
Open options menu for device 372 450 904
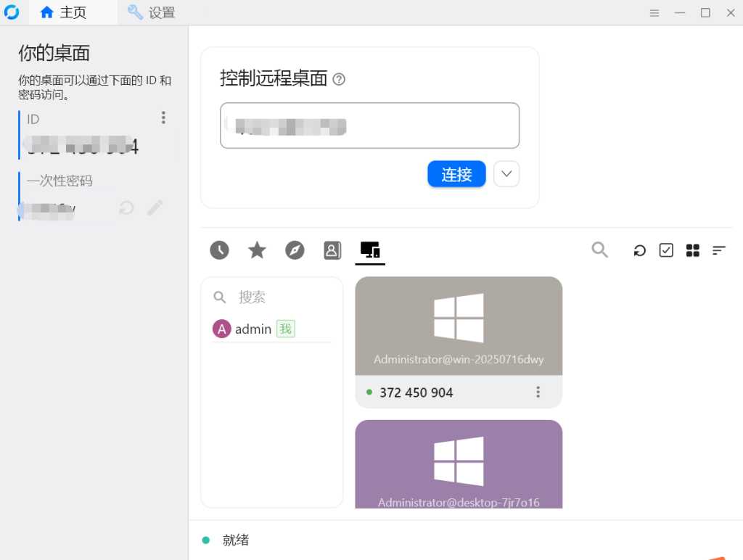[538, 392]
